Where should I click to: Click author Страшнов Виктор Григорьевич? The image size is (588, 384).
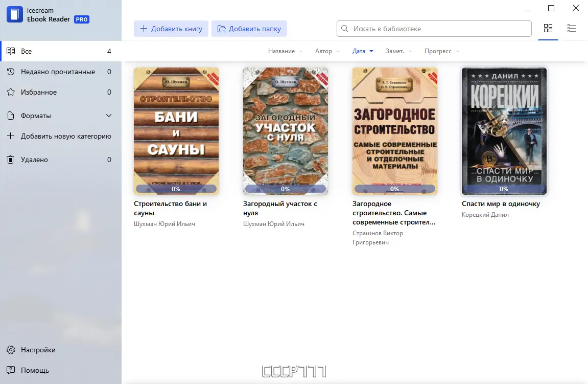(378, 238)
